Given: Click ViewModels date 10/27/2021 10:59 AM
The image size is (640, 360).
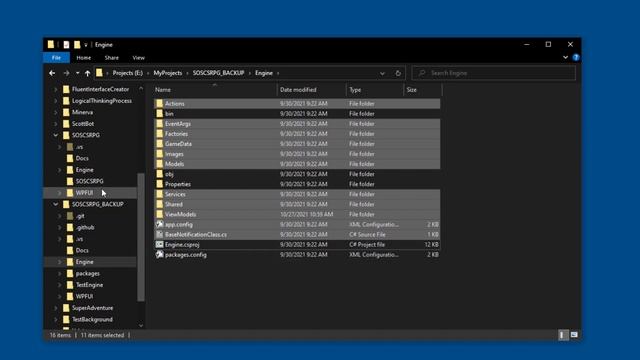Looking at the screenshot, I should [307, 214].
